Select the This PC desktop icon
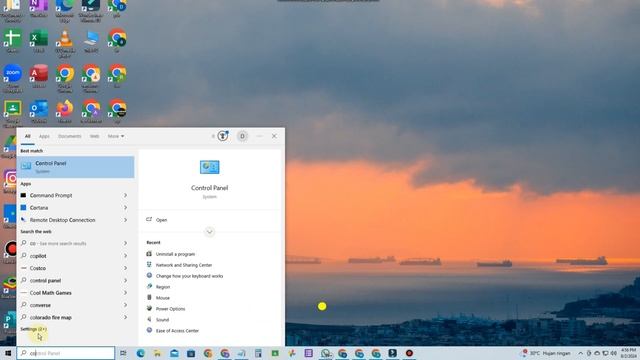The width and height of the screenshot is (640, 360). pos(91,41)
